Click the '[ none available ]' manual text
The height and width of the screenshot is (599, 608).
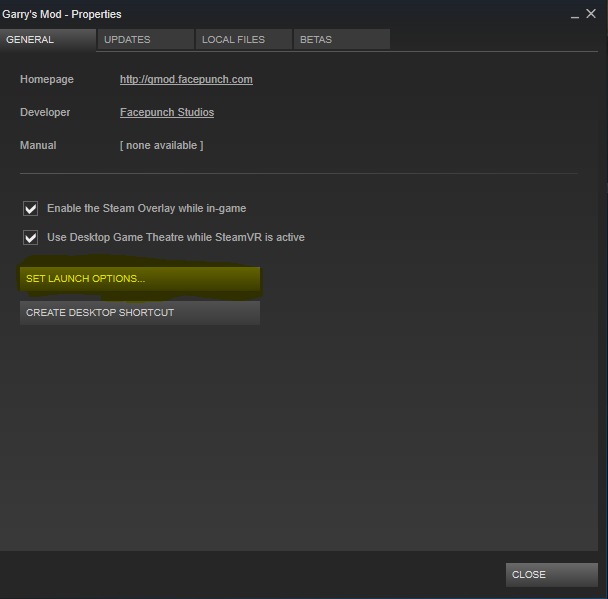click(162, 145)
